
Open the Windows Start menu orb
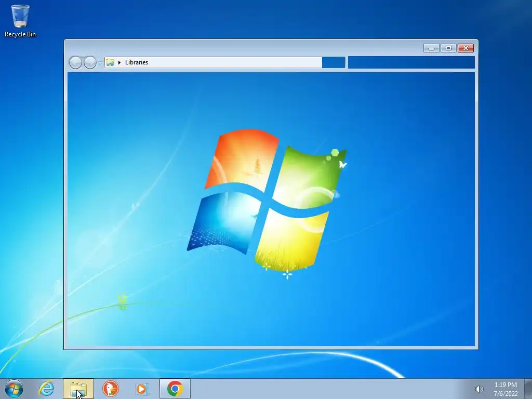pos(14,389)
